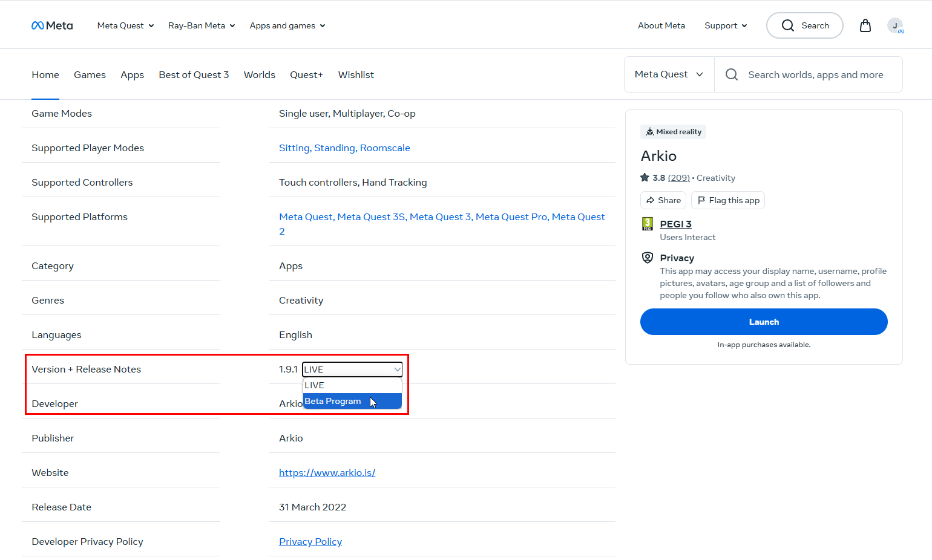Click Flag this app button
The height and width of the screenshot is (560, 932).
[728, 200]
